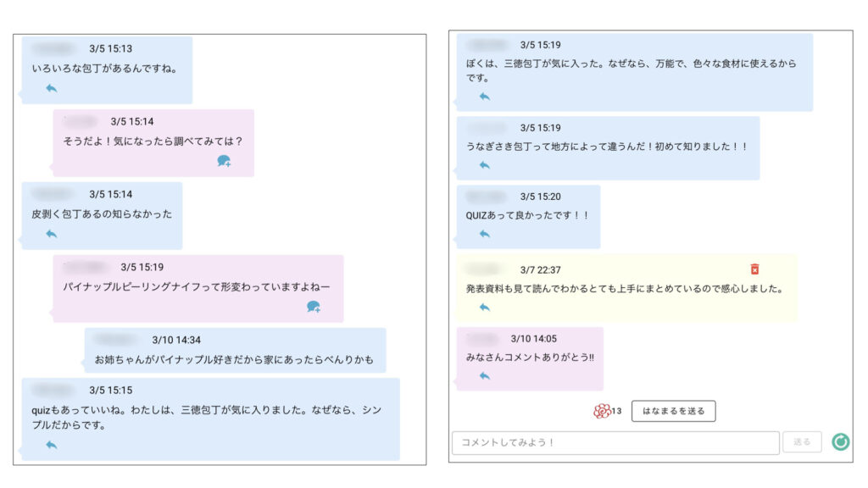The width and height of the screenshot is (868, 488).
Task: Reply to the QUIZあって良かったです comment
Action: [485, 234]
